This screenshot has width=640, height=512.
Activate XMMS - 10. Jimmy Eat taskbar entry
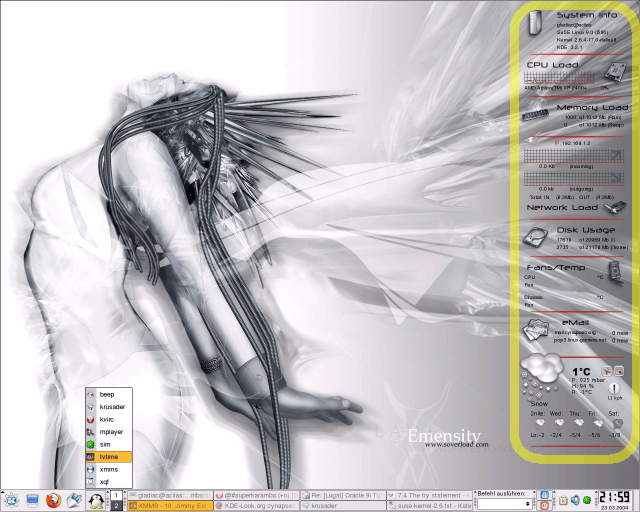(x=170, y=505)
